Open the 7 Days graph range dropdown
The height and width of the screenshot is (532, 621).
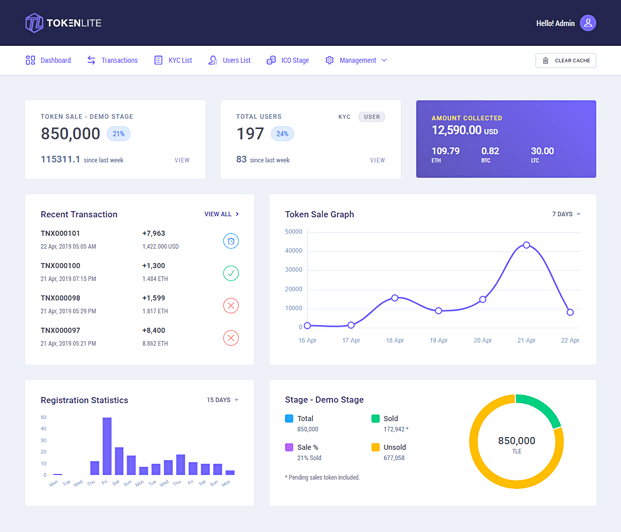coord(566,214)
